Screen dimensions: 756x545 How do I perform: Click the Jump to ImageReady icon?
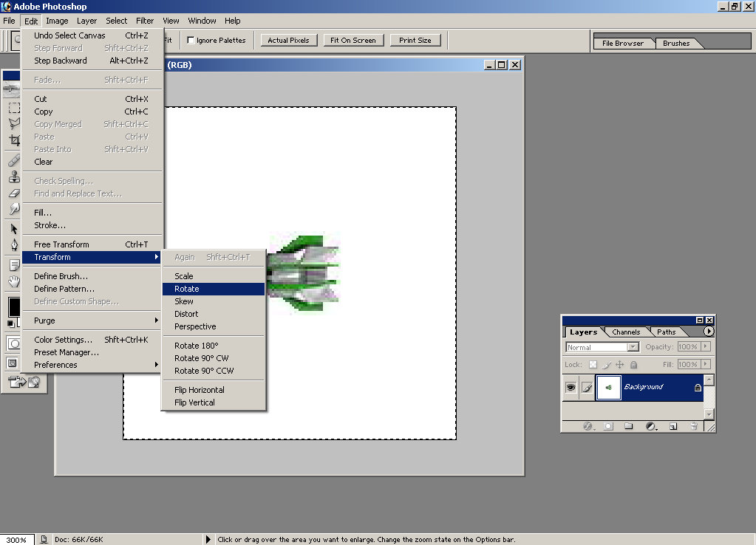pyautogui.click(x=24, y=382)
